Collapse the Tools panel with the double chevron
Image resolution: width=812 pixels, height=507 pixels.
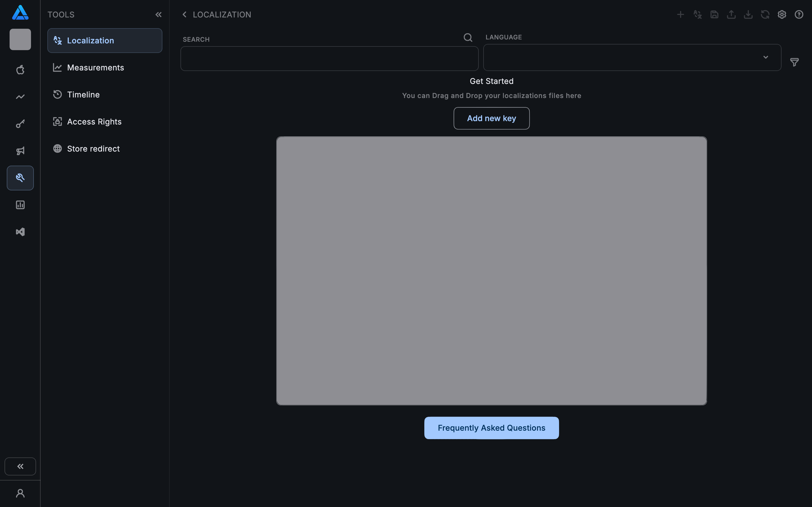pyautogui.click(x=159, y=14)
